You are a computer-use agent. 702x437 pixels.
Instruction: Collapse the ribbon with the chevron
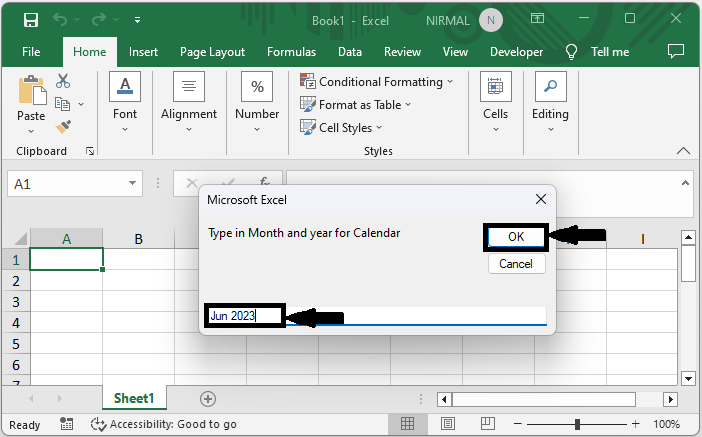683,151
